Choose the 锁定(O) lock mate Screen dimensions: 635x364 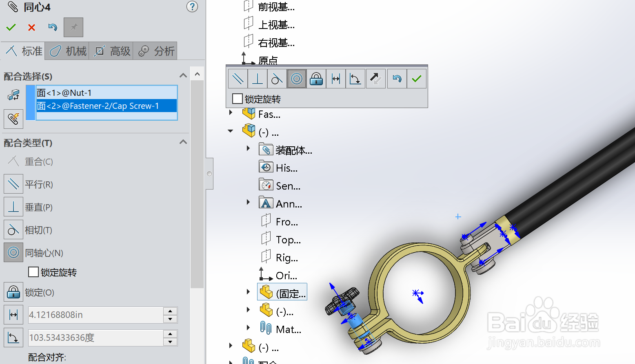(x=13, y=292)
